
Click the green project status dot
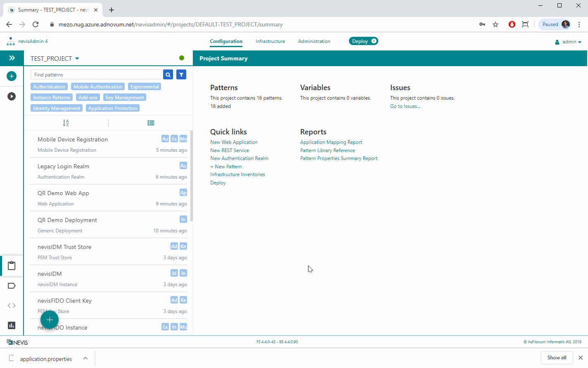click(x=182, y=58)
